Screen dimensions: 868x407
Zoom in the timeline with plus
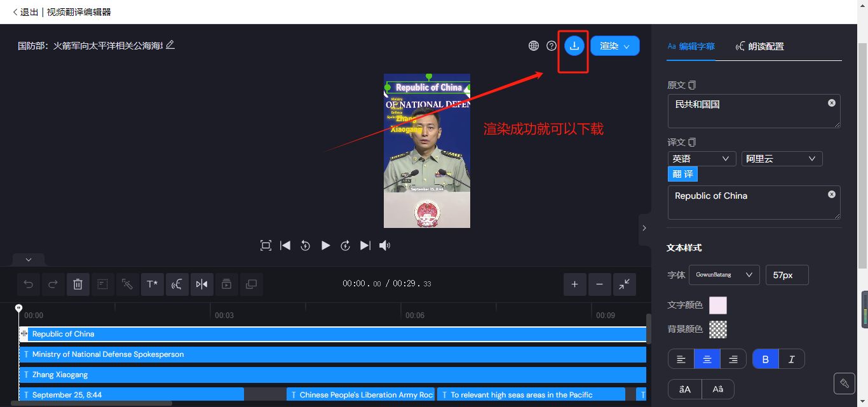coord(575,284)
